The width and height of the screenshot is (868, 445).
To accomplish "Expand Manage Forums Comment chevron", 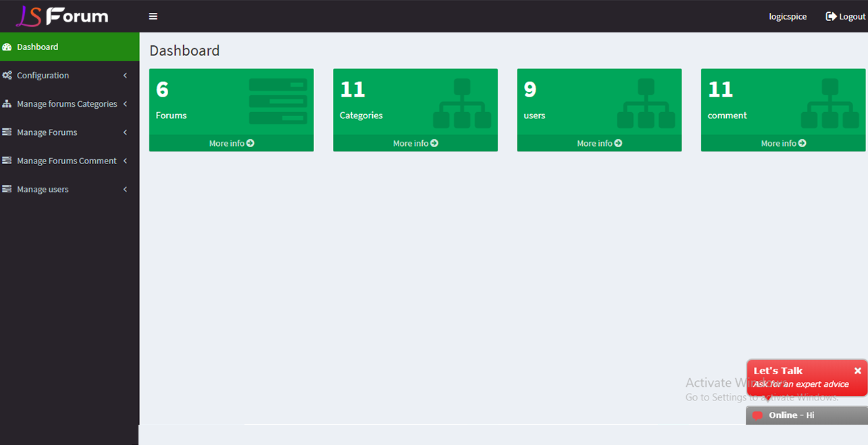I will coord(125,160).
